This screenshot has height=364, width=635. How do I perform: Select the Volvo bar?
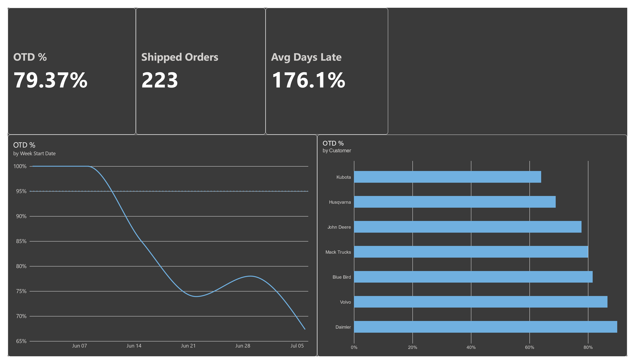[x=481, y=302]
